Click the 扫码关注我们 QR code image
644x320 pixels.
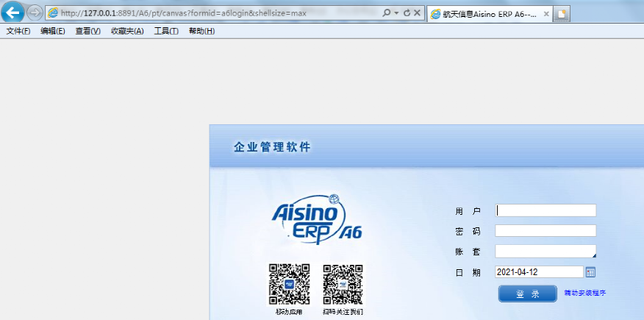(343, 284)
